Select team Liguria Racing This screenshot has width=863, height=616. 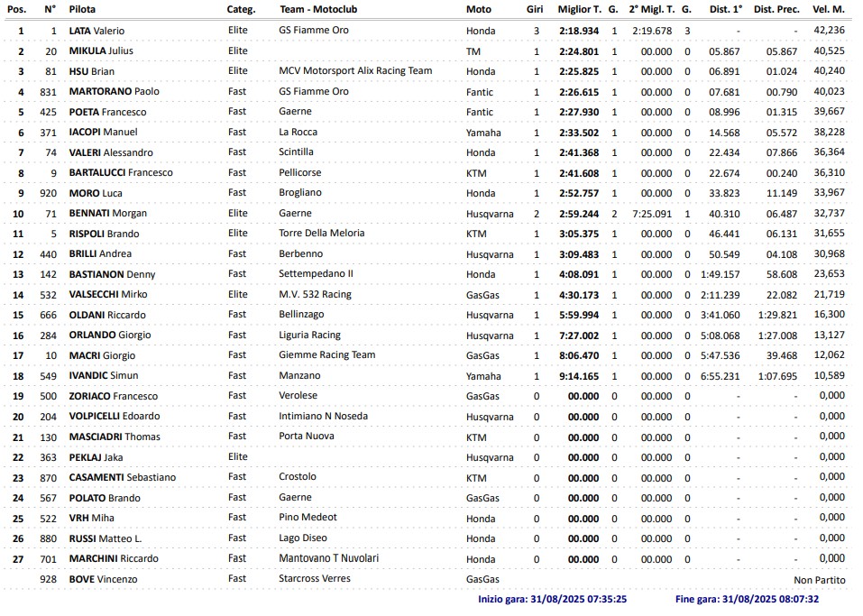click(x=310, y=335)
